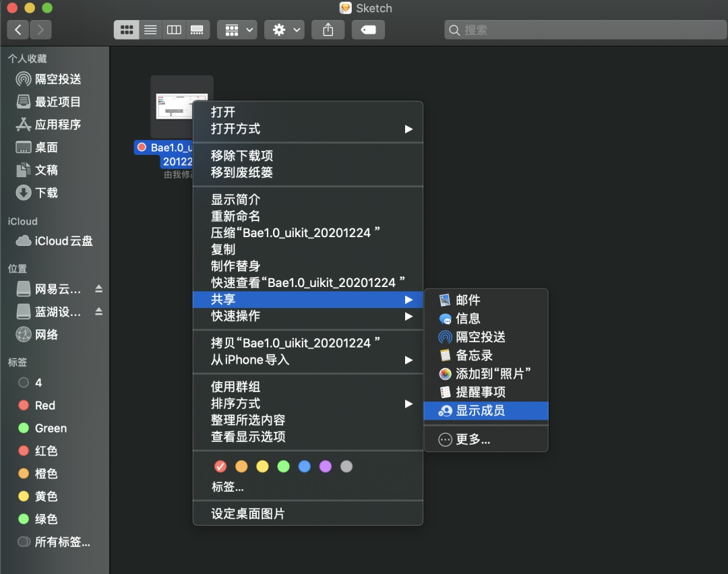728x574 pixels.
Task: Go back with the left arrow
Action: [x=18, y=30]
